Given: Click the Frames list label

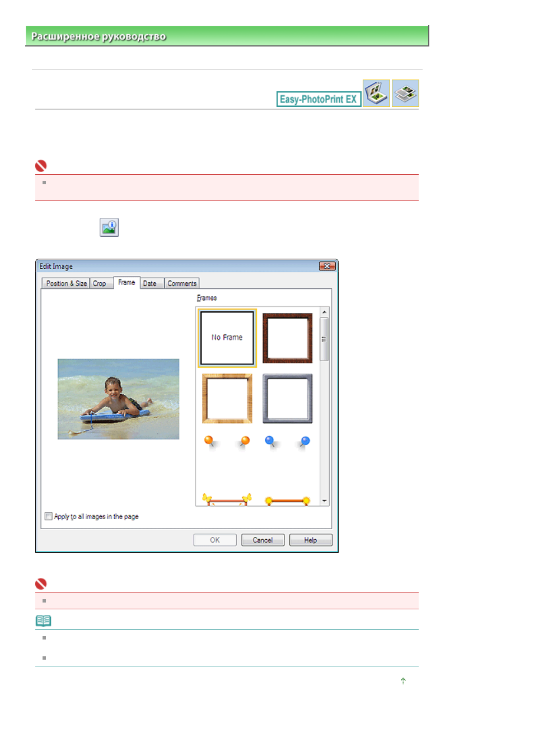Looking at the screenshot, I should (207, 297).
